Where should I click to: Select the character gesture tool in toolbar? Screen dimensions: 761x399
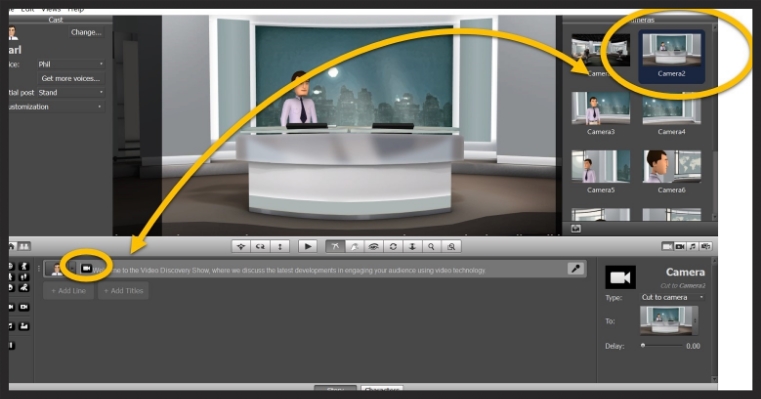click(354, 247)
